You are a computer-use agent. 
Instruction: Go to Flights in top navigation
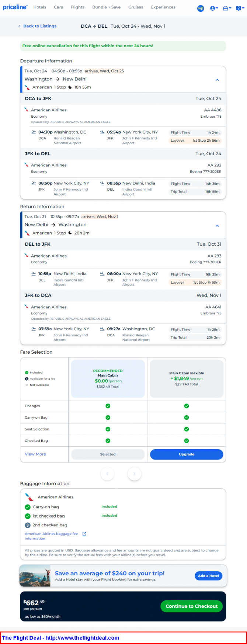click(77, 7)
